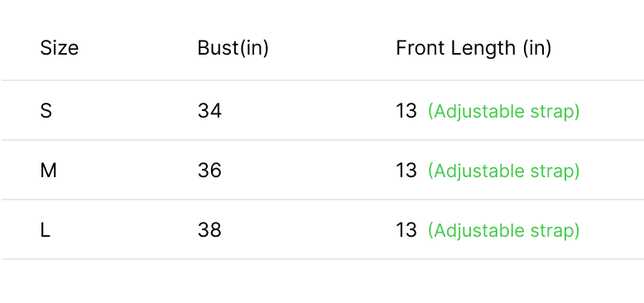Click the Front Length (in) header

(x=473, y=49)
